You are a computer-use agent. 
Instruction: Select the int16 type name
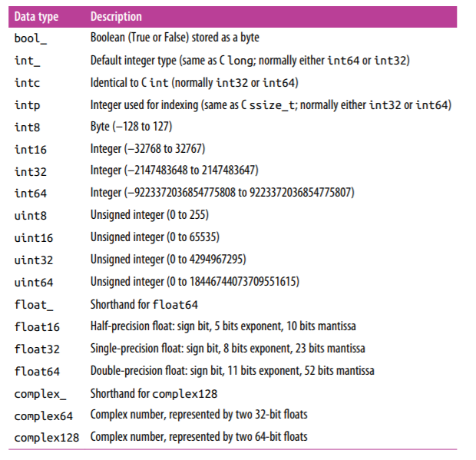31,148
